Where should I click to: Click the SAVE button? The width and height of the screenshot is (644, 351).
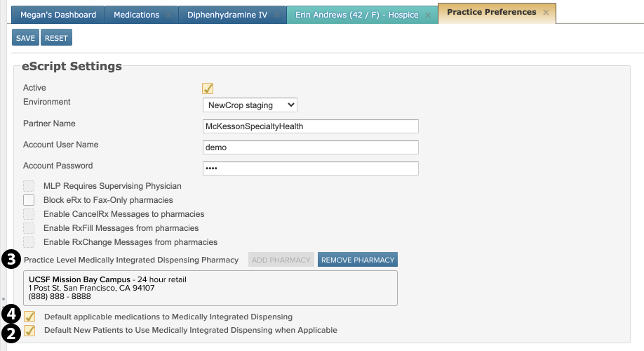click(25, 39)
